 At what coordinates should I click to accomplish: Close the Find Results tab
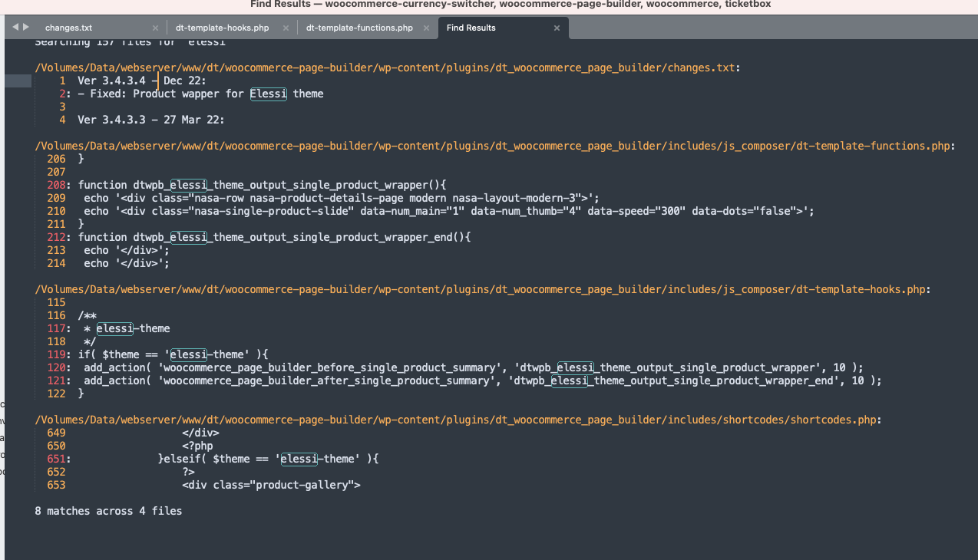click(x=557, y=28)
